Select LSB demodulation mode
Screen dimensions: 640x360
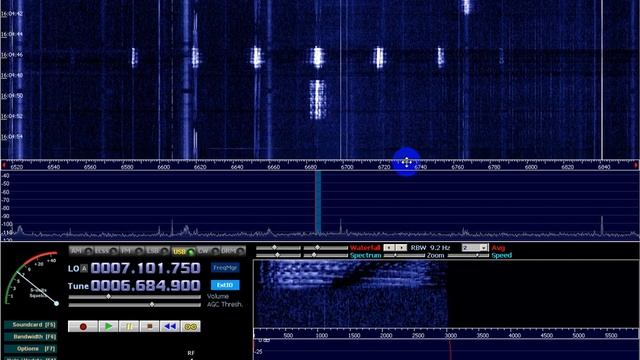(x=157, y=251)
